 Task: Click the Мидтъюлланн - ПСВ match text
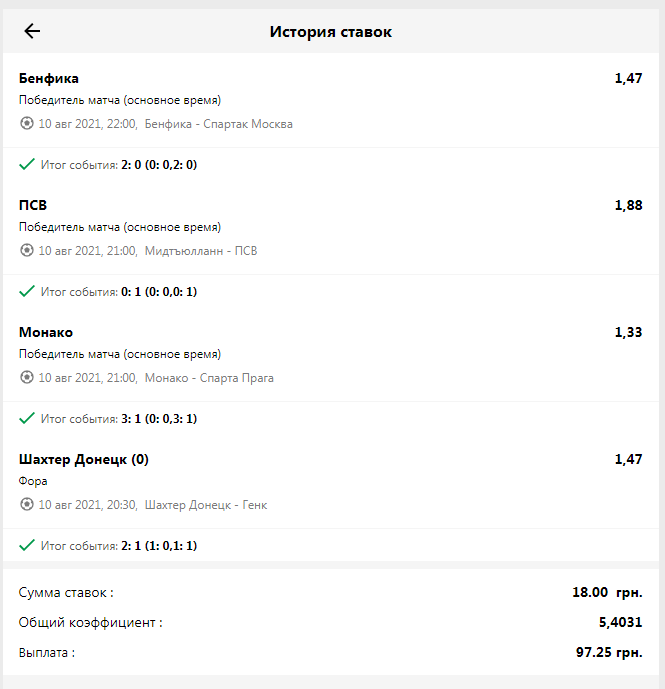click(x=201, y=251)
